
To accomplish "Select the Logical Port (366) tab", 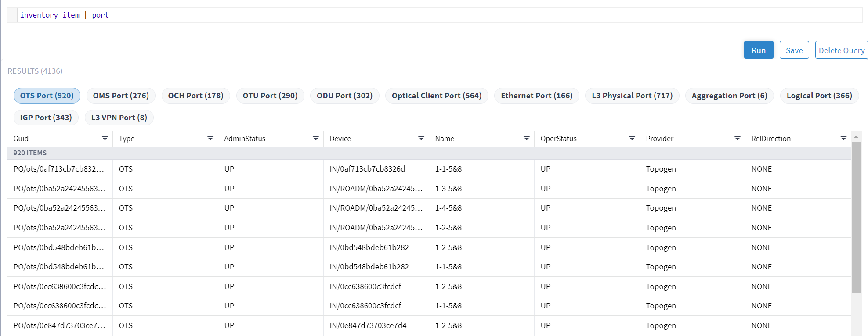I will pos(820,96).
